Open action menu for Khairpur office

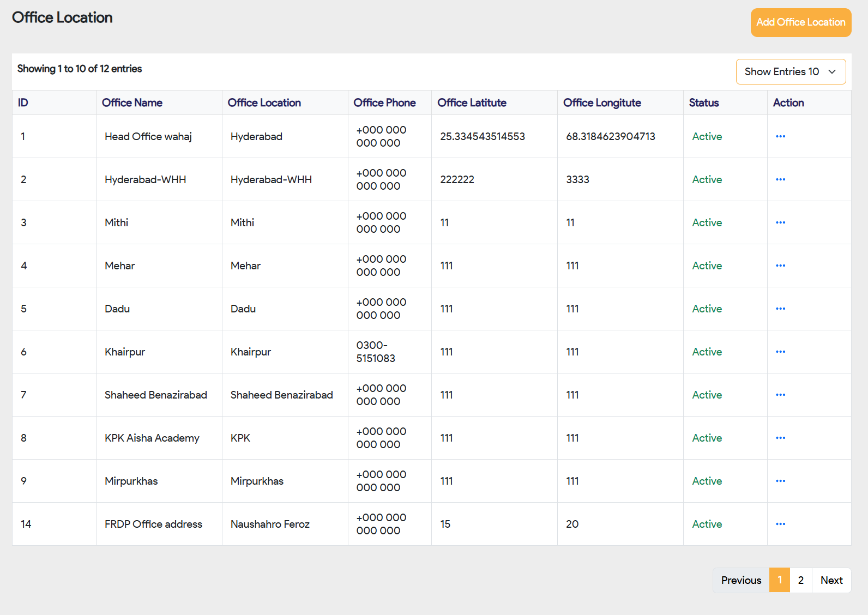coord(780,352)
